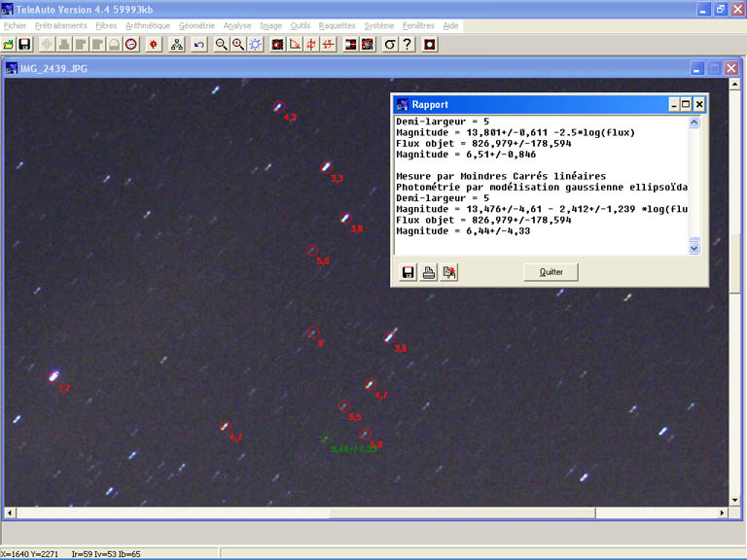Click the star circled with label 3,8
The image size is (747, 560).
[x=345, y=218]
